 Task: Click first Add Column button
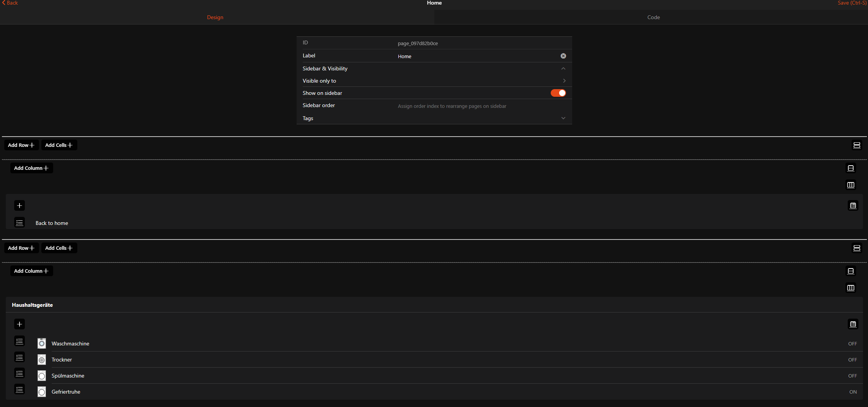click(31, 168)
